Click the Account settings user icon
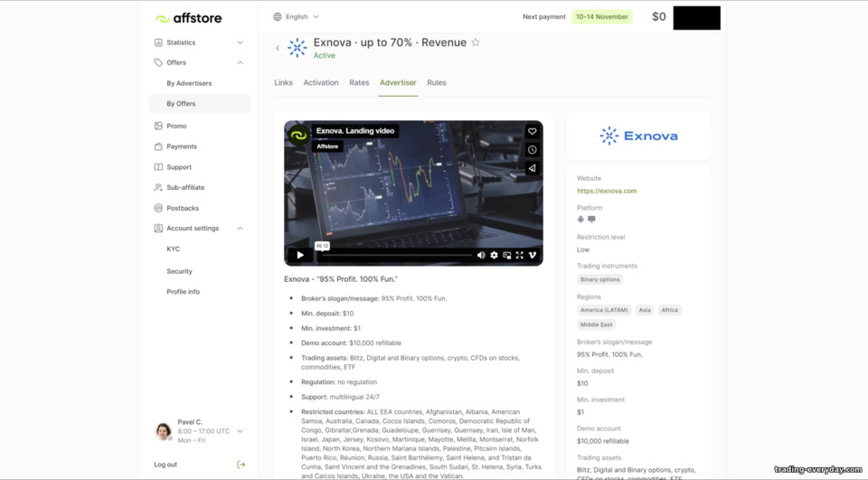 tap(158, 228)
